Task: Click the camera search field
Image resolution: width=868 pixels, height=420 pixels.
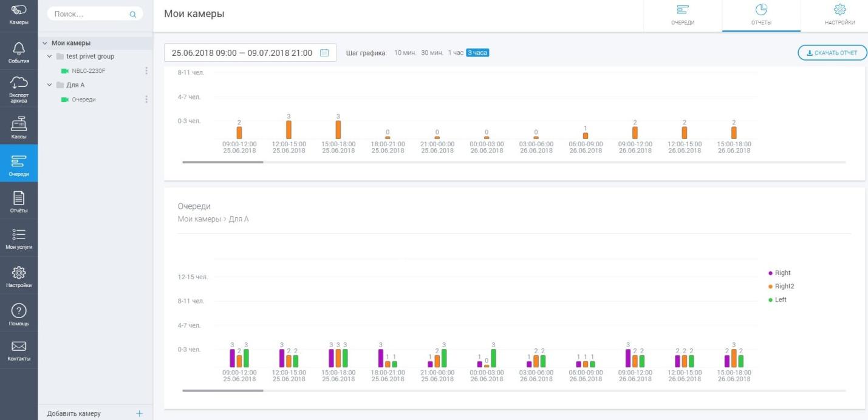Action: point(95,14)
